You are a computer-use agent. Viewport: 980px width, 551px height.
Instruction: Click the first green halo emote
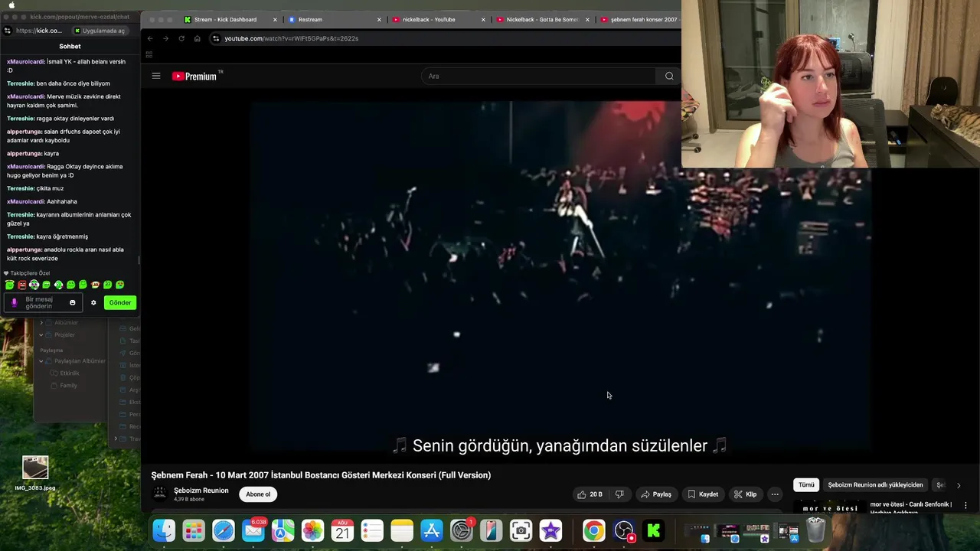pos(9,285)
